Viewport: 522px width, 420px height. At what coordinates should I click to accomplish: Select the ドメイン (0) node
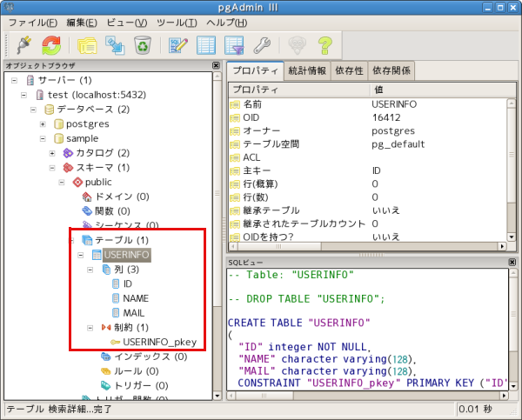coord(122,197)
